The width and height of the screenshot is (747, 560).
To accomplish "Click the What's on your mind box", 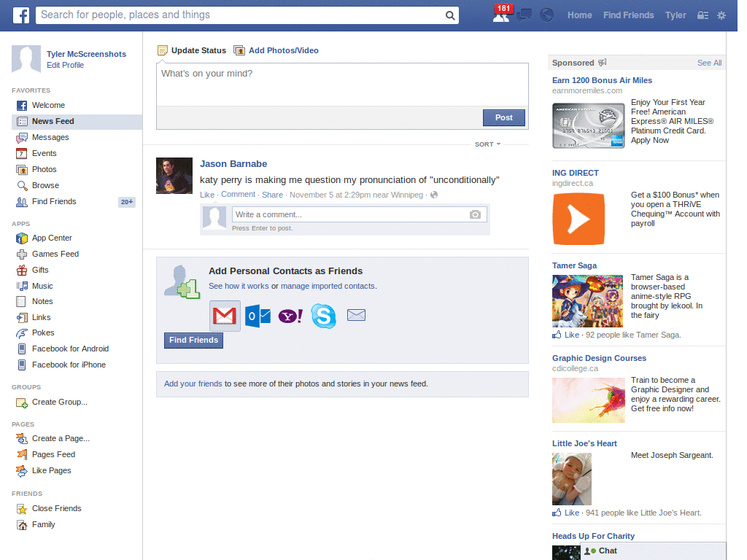I will [342, 85].
